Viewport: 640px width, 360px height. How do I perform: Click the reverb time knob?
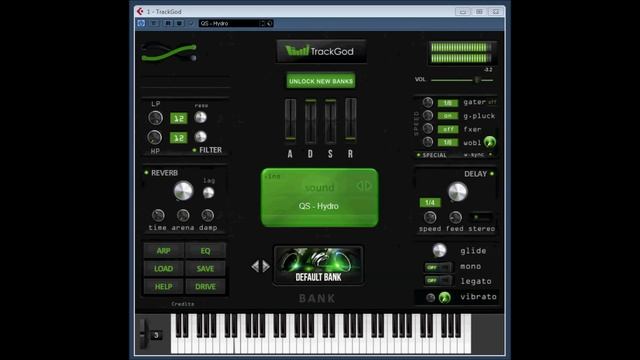pos(158,215)
